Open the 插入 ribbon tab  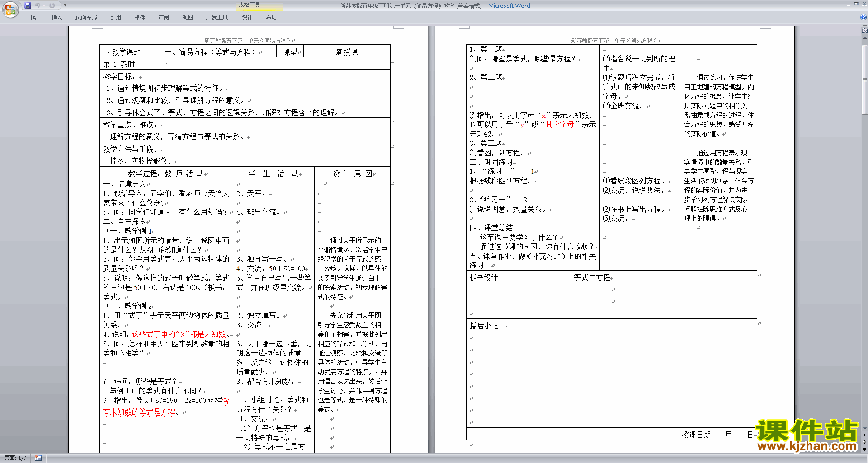point(57,17)
